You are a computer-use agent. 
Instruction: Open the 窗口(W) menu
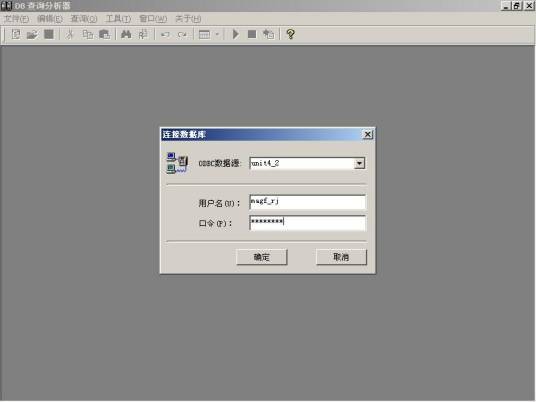pos(153,19)
